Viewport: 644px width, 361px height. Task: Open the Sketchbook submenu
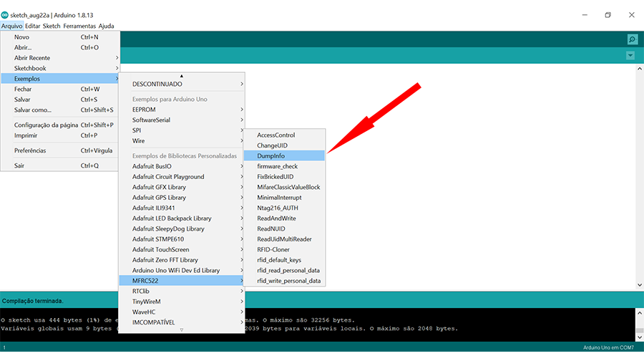click(30, 68)
